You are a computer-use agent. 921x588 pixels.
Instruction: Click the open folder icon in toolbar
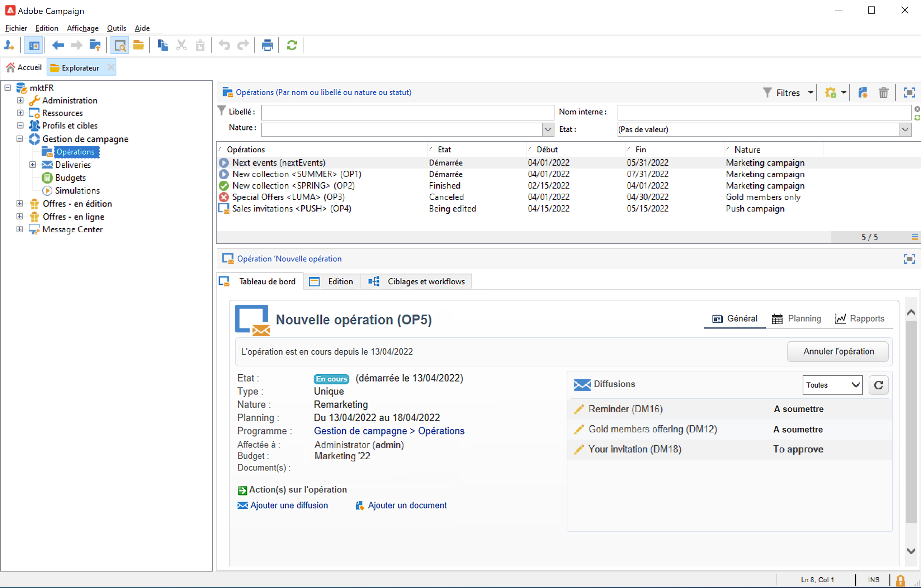click(138, 46)
